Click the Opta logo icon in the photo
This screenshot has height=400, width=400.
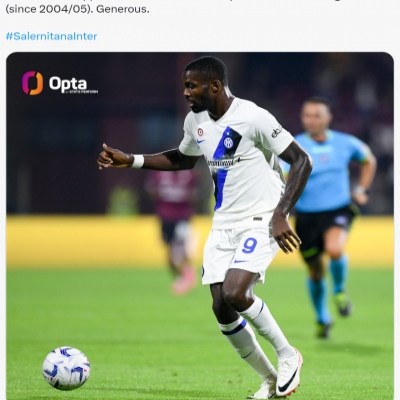(x=33, y=83)
